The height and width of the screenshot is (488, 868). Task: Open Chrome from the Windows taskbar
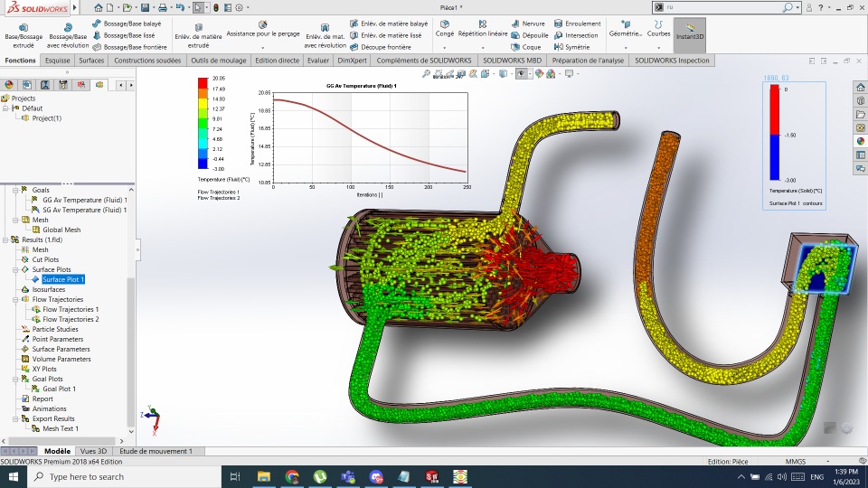pyautogui.click(x=292, y=476)
